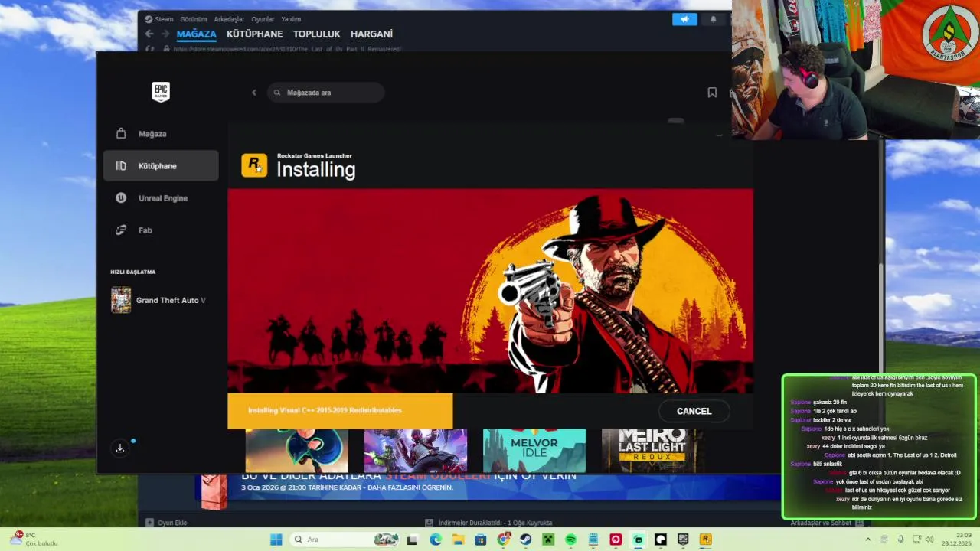980x551 pixels.
Task: Go back with Epic launcher back arrow
Action: coord(254,93)
